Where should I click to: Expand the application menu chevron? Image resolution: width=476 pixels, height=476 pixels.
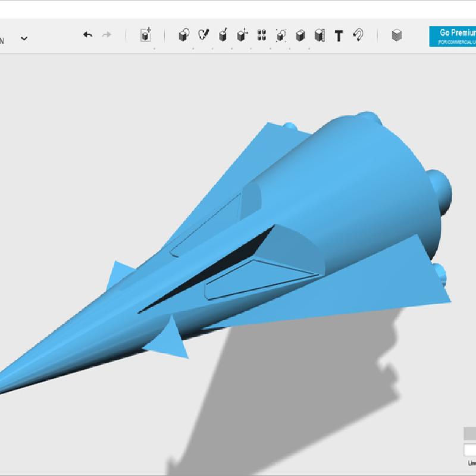[24, 37]
